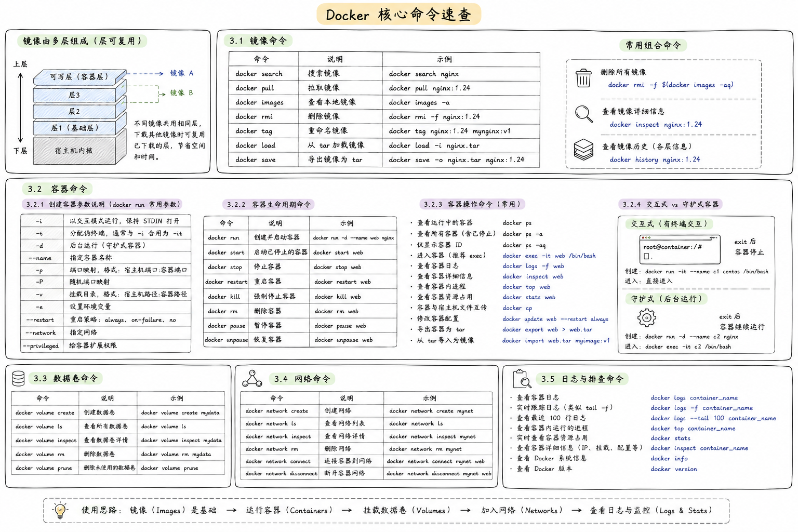Click the '3.2 容器命令' section heading
The height and width of the screenshot is (532, 798).
pos(57,189)
